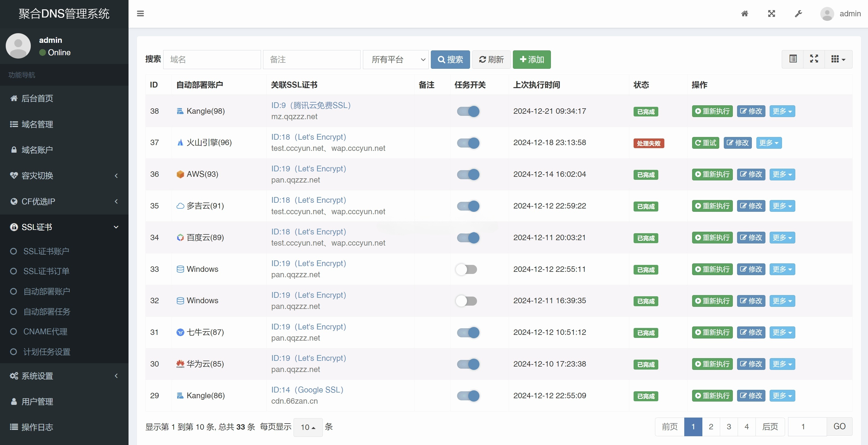
Task: Click the SSL证书 lock icon in sidebar
Action: 14,227
